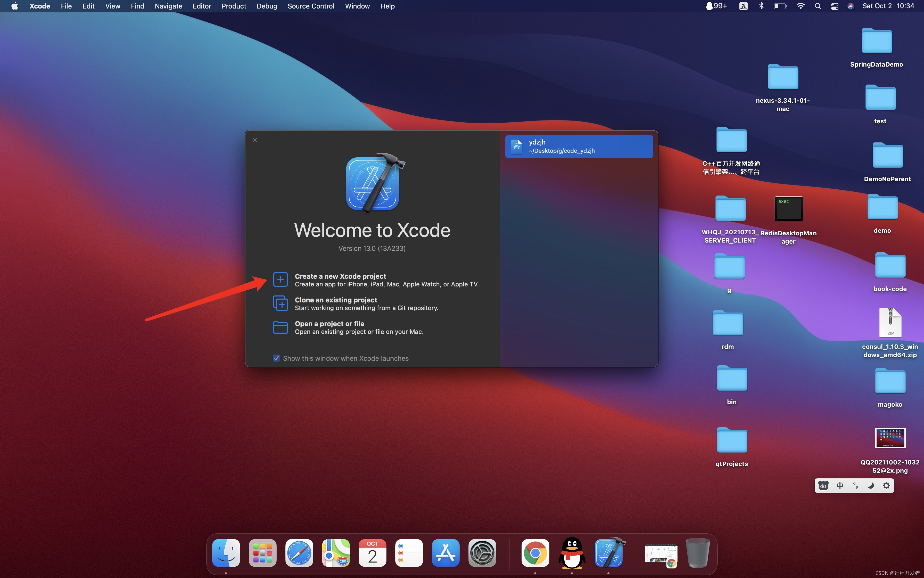
Task: Click the input method icon in menu bar
Action: tap(743, 6)
